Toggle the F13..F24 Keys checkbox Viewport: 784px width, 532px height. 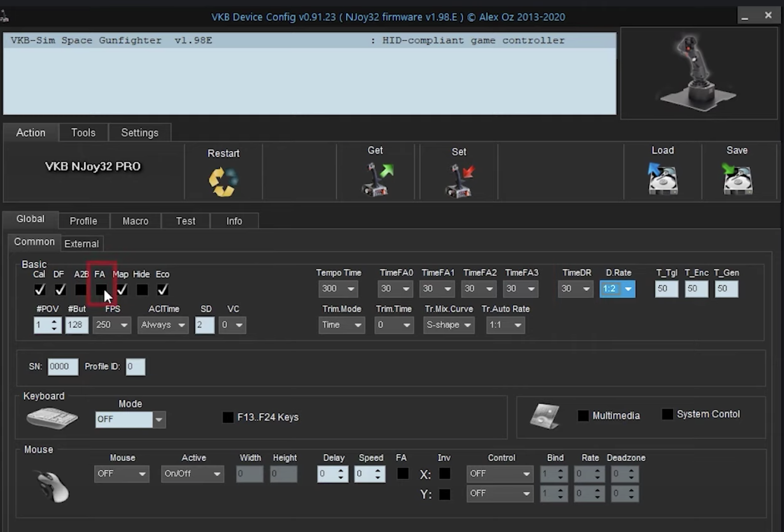point(228,417)
